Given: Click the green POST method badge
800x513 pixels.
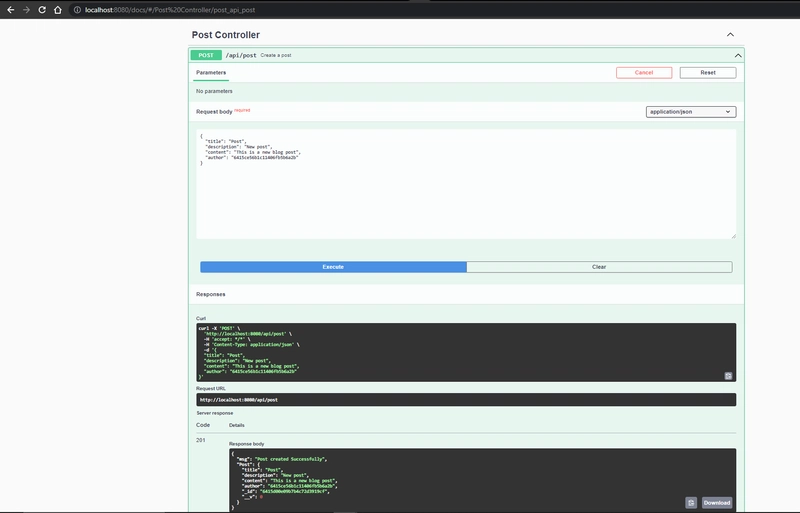Looking at the screenshot, I should pos(206,55).
